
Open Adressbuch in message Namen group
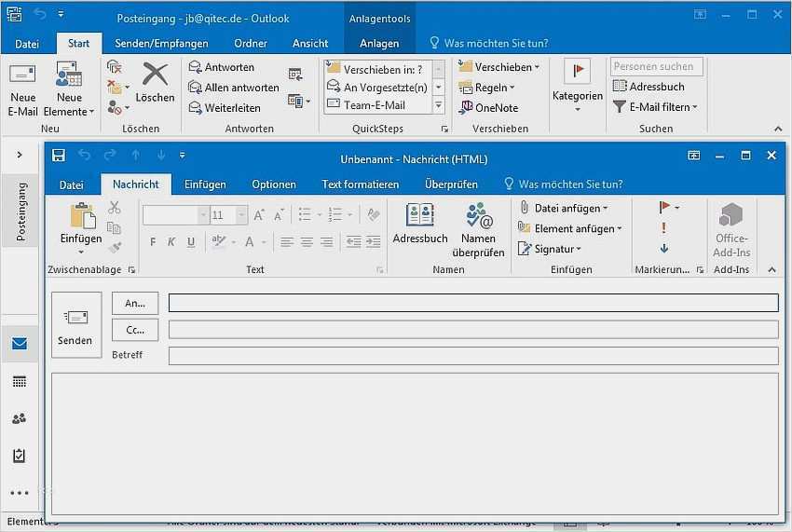[x=419, y=224]
